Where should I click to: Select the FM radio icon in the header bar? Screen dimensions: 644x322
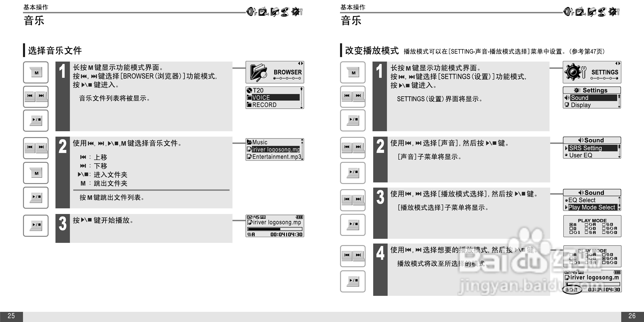coord(262,11)
